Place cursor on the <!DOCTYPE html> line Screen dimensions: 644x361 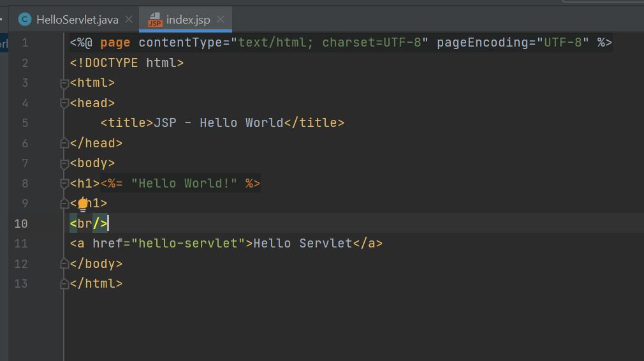point(127,63)
